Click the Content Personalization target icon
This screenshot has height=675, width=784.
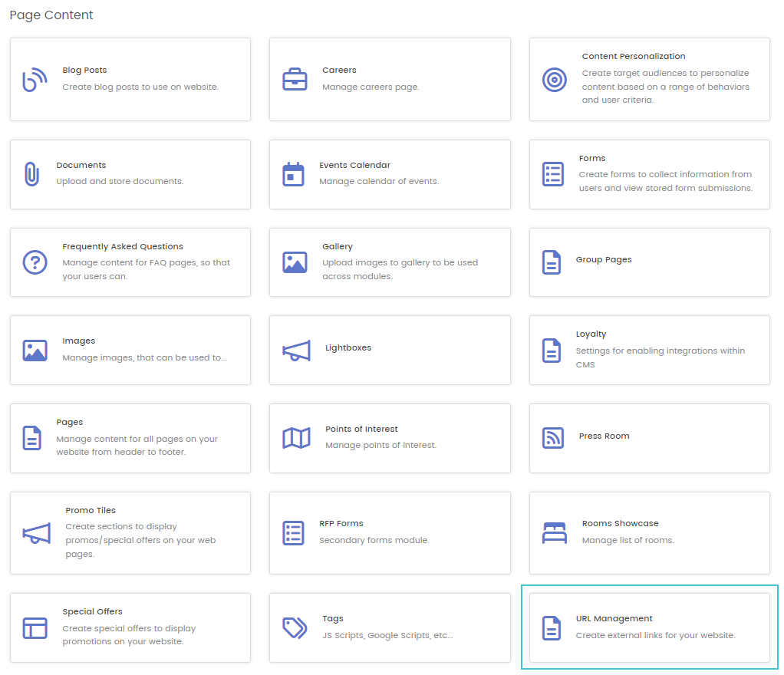[x=555, y=80]
